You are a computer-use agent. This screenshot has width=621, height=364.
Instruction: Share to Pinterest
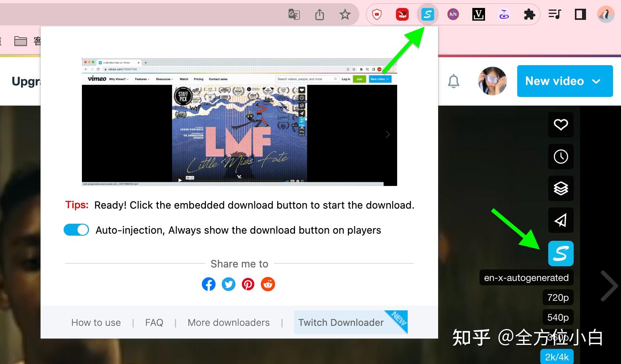click(248, 284)
